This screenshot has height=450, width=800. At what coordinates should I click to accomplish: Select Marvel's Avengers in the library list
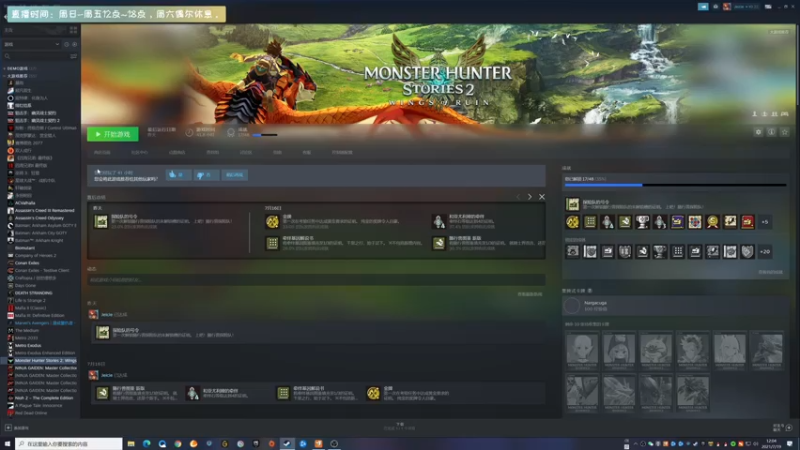tap(43, 323)
